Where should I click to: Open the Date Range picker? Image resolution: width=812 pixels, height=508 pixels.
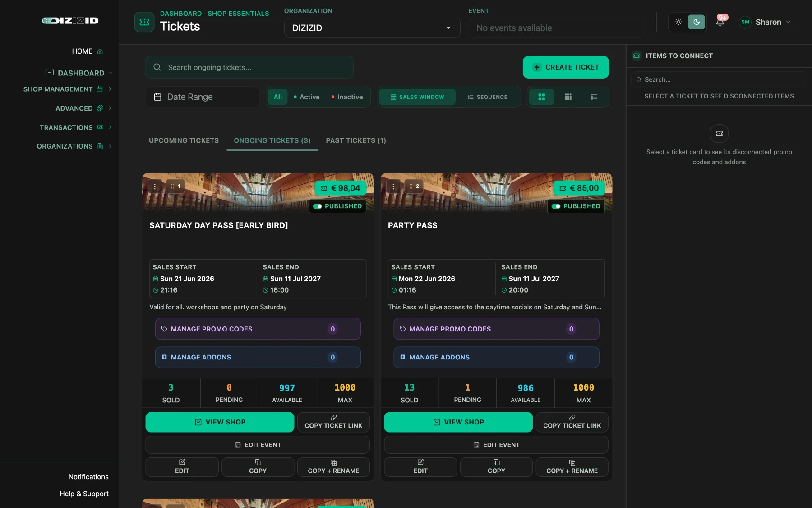pos(202,97)
